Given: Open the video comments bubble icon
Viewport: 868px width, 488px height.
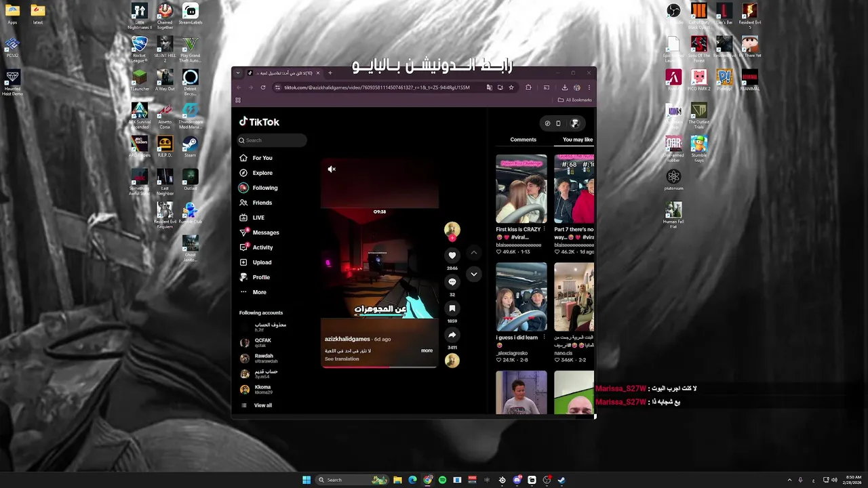Looking at the screenshot, I should point(452,282).
